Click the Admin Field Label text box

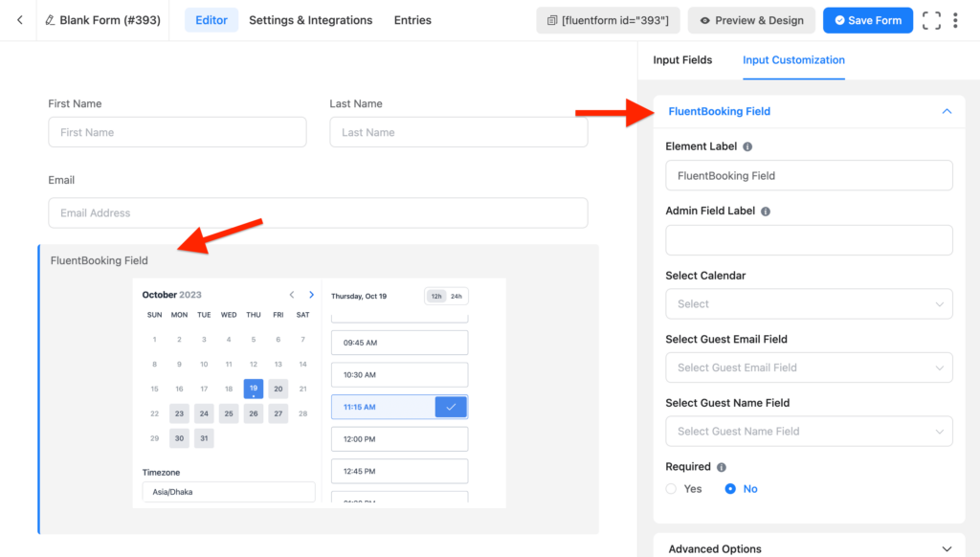coord(809,240)
